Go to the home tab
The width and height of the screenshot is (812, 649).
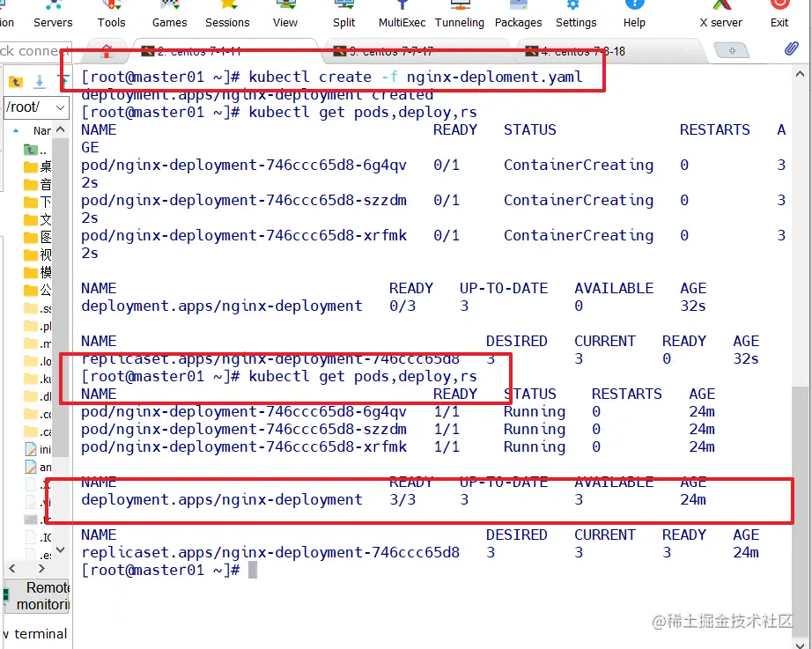coord(107,51)
